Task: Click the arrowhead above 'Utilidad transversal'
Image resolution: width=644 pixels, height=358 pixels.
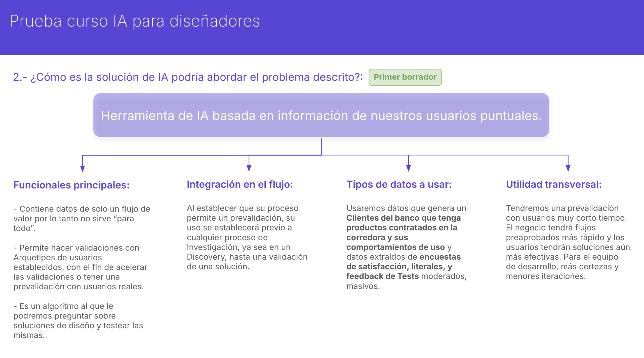Action: pyautogui.click(x=568, y=168)
